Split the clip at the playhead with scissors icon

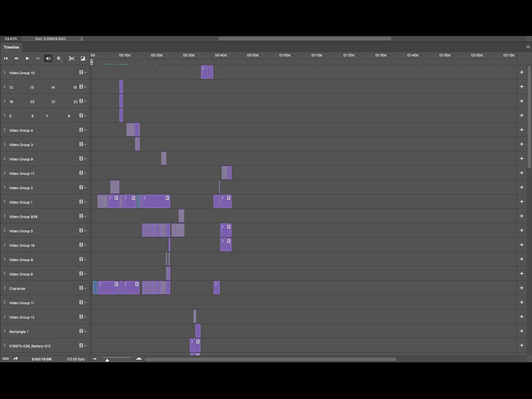[x=72, y=59]
